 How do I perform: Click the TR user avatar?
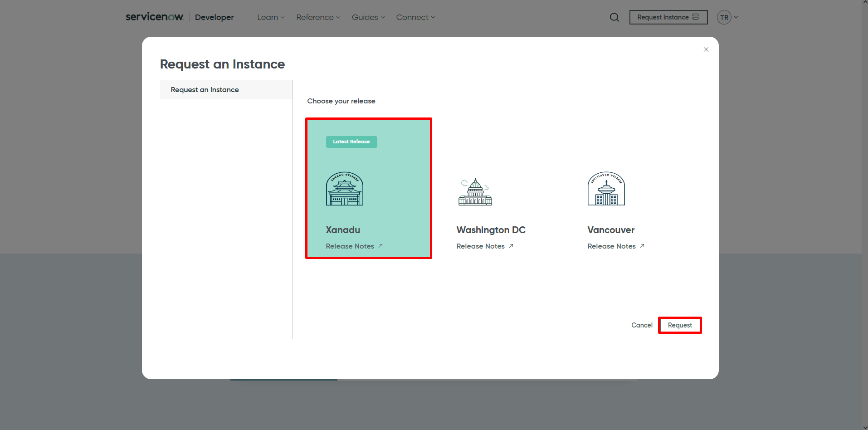[x=724, y=17]
